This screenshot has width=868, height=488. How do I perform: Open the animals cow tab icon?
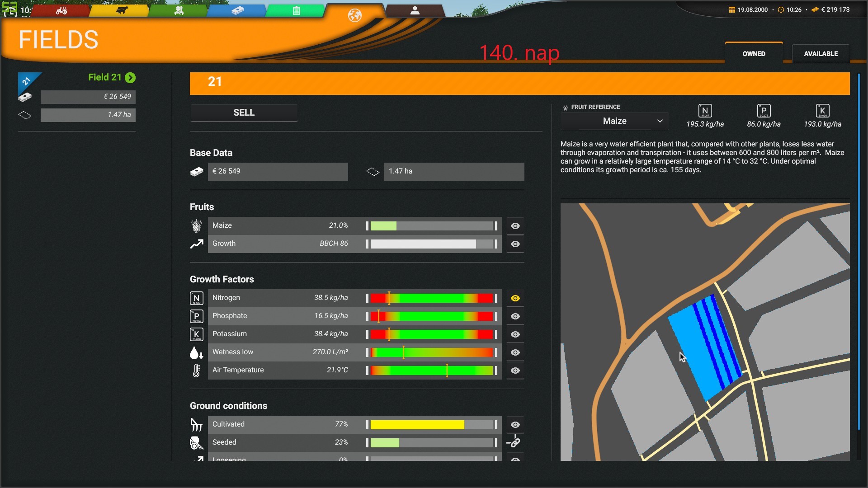[x=121, y=10]
